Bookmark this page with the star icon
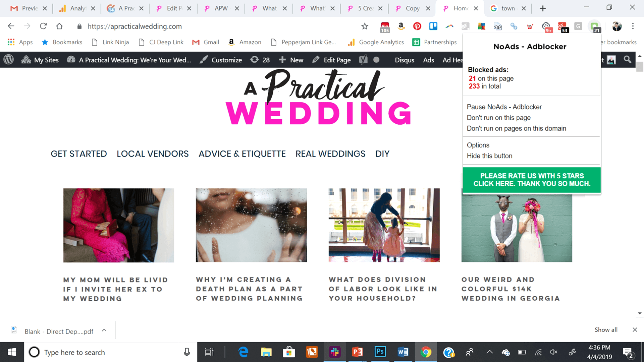The height and width of the screenshot is (362, 644). tap(365, 26)
